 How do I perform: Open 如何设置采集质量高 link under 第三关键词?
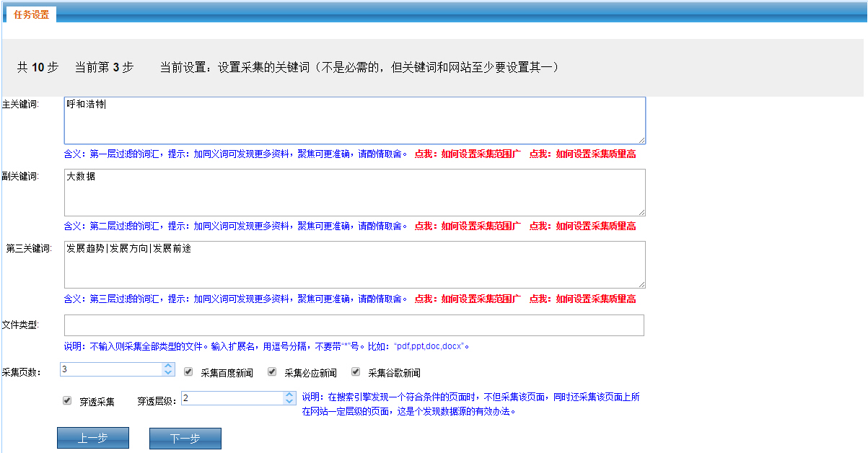[583, 299]
